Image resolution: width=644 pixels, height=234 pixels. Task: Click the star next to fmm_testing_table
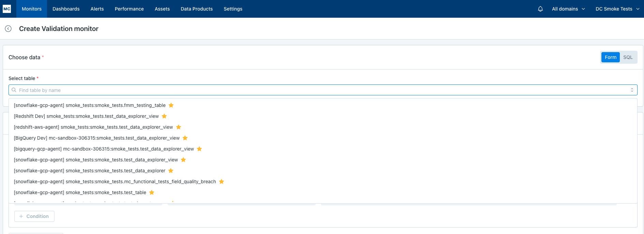point(171,105)
